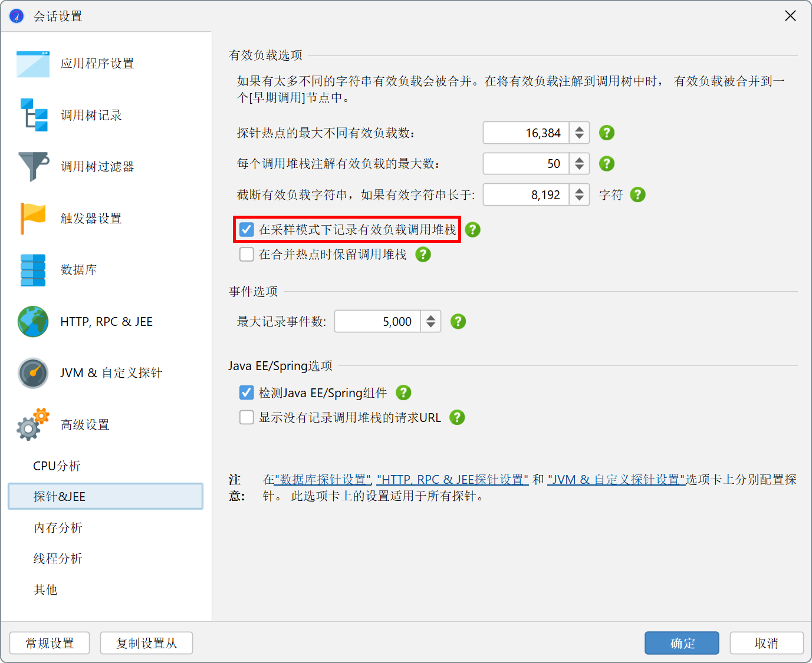Select JVM & 自定义探针 gauge icon
Image resolution: width=812 pixels, height=663 pixels.
coord(33,373)
